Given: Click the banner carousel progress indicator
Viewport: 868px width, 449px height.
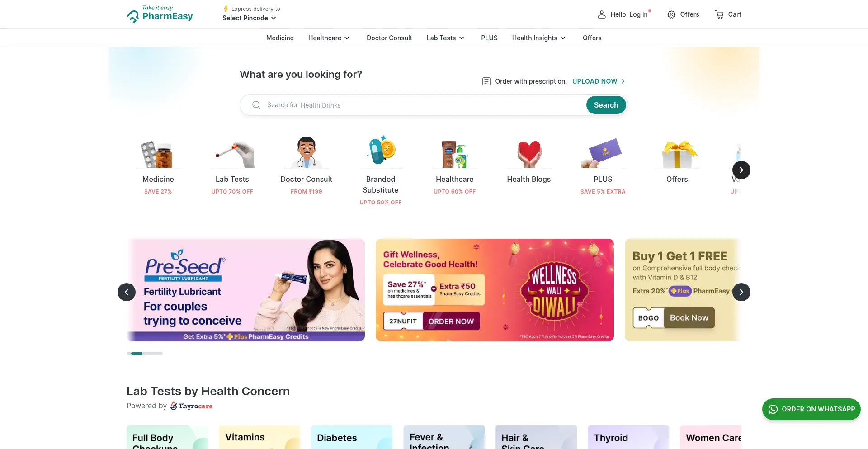Looking at the screenshot, I should coord(145,354).
